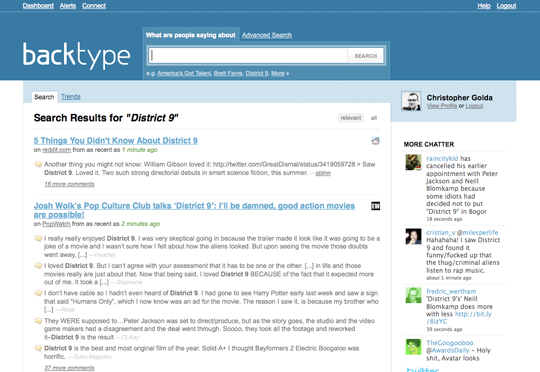Open Christopher Golda's profile avatar
Viewport: 540px width, 372px height.
(411, 101)
